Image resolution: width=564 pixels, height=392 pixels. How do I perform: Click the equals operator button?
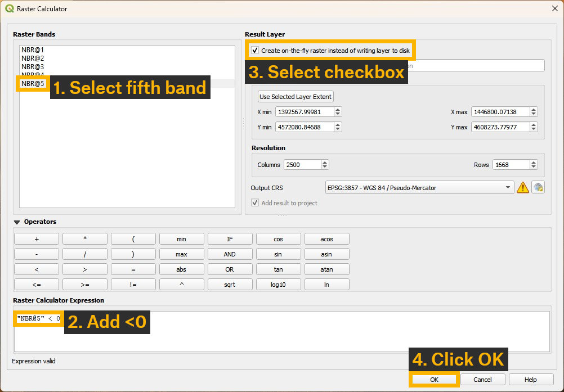[133, 269]
